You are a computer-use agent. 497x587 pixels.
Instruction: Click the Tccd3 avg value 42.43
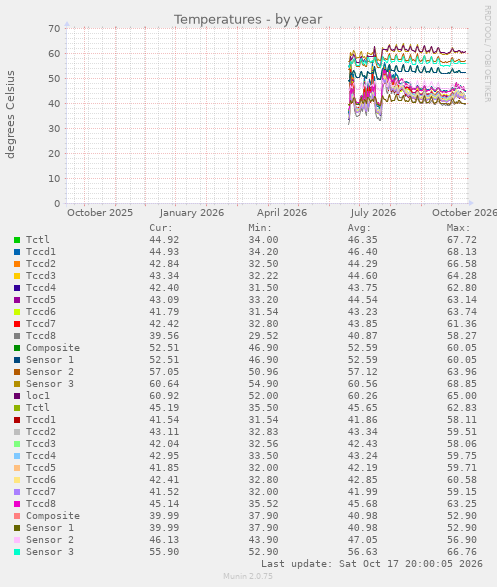[363, 444]
